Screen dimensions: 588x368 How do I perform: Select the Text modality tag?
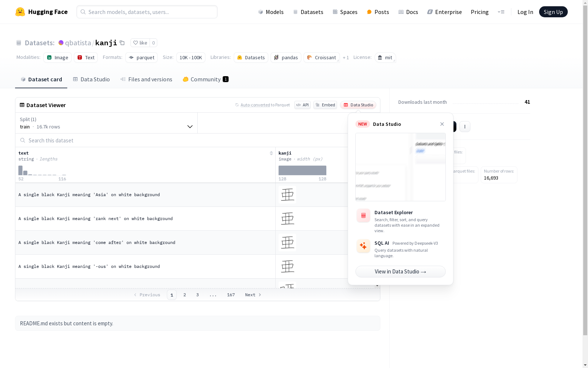pos(86,57)
